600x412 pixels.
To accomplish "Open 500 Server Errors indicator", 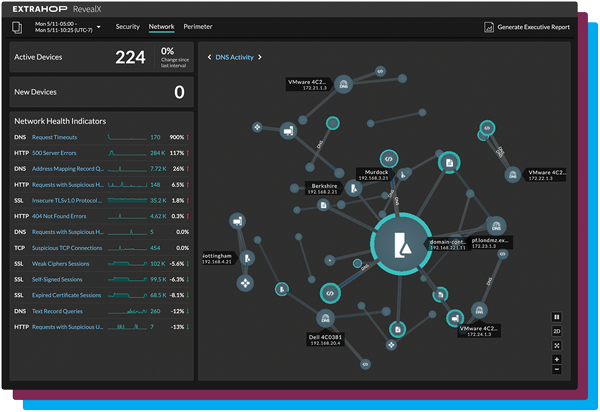I will coord(54,153).
